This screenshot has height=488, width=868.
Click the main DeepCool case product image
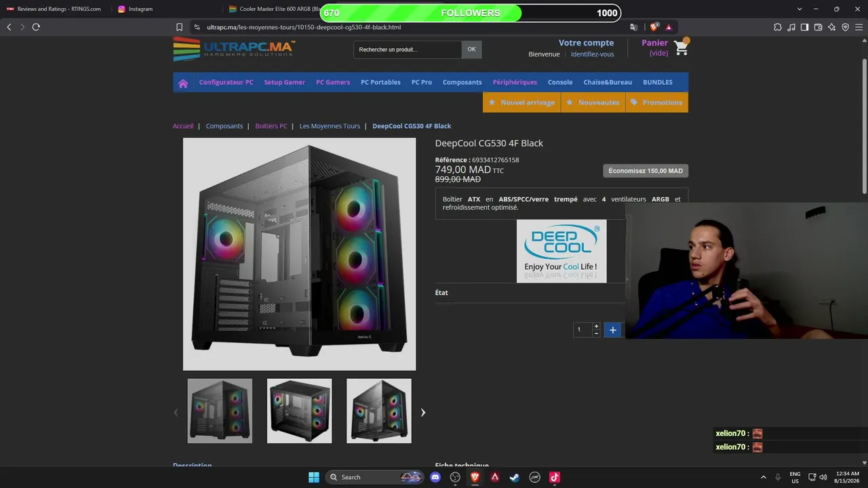(299, 254)
